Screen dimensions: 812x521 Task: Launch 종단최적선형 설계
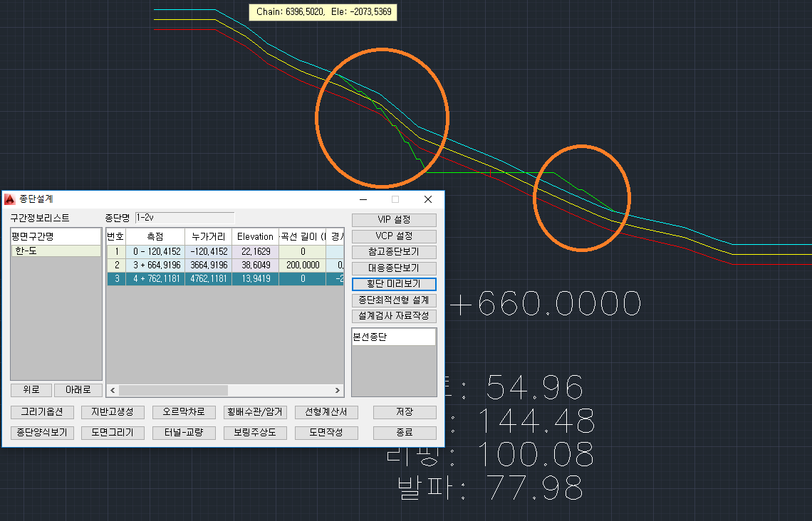[x=394, y=300]
